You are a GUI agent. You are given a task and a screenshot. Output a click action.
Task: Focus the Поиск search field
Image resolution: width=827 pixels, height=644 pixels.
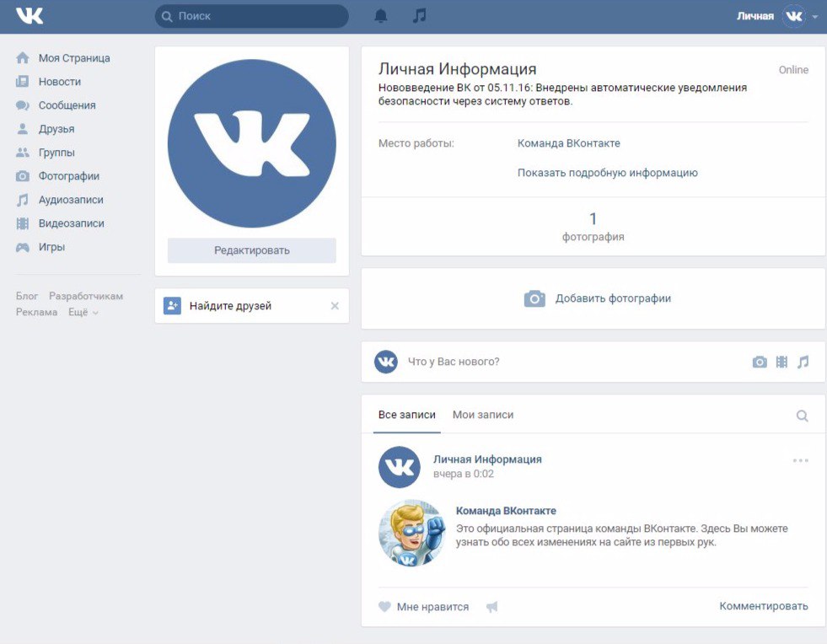pos(251,16)
